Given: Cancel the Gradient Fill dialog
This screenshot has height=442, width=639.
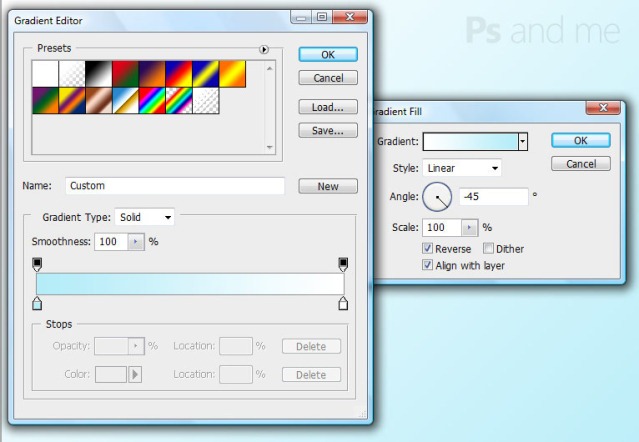Looking at the screenshot, I should tap(581, 164).
